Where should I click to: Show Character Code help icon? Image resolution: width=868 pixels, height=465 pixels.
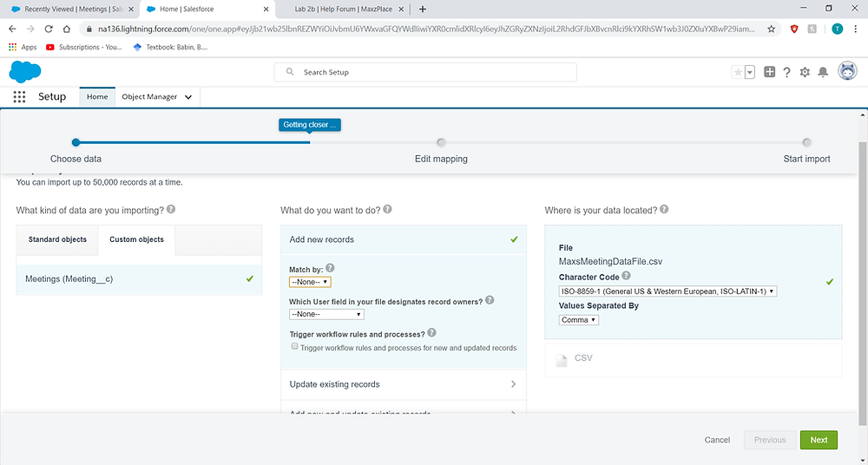626,276
